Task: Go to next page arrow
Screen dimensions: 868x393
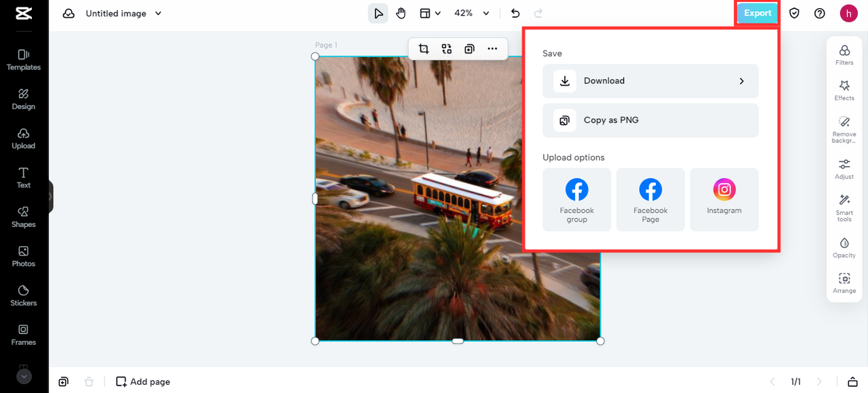Action: 819,381
